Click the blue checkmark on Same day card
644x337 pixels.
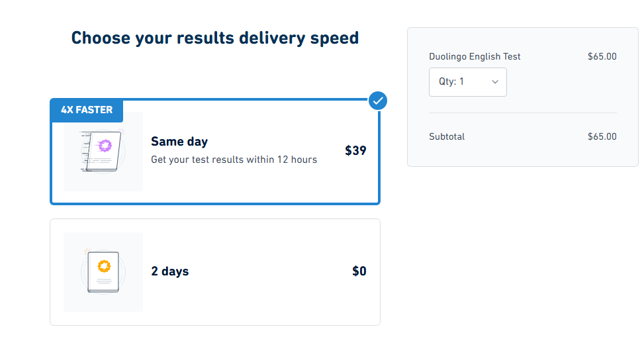coord(377,101)
